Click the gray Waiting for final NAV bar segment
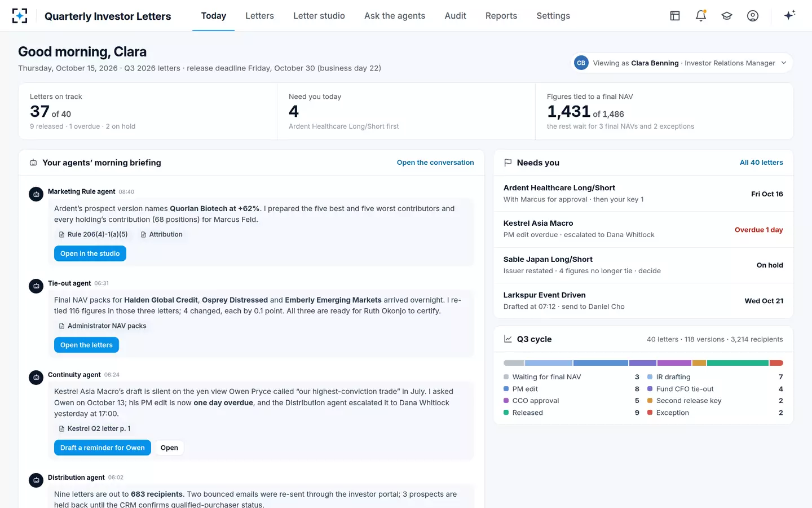The image size is (812, 508). [x=514, y=363]
